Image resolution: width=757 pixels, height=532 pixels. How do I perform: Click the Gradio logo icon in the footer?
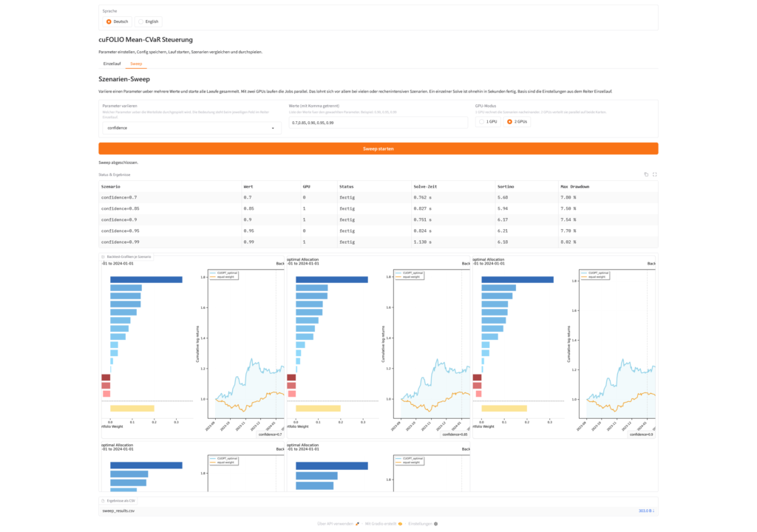[400, 524]
